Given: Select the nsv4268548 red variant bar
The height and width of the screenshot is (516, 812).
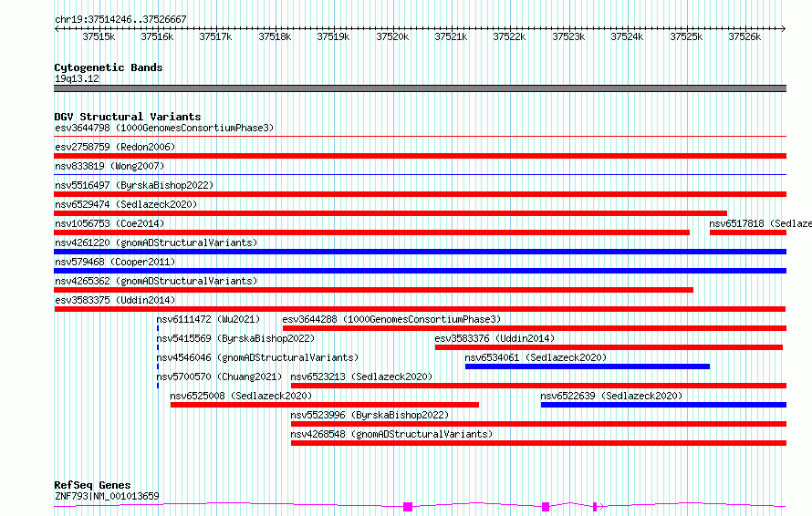Looking at the screenshot, I should tap(538, 443).
